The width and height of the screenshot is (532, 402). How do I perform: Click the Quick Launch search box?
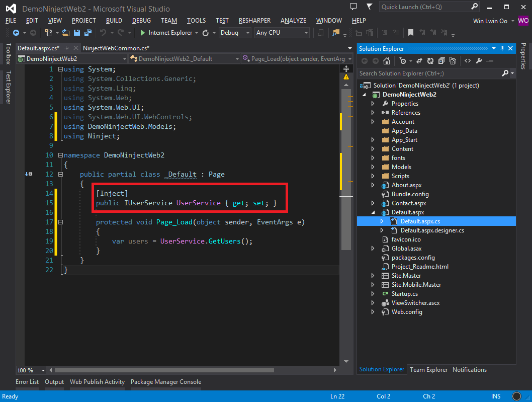tap(425, 7)
